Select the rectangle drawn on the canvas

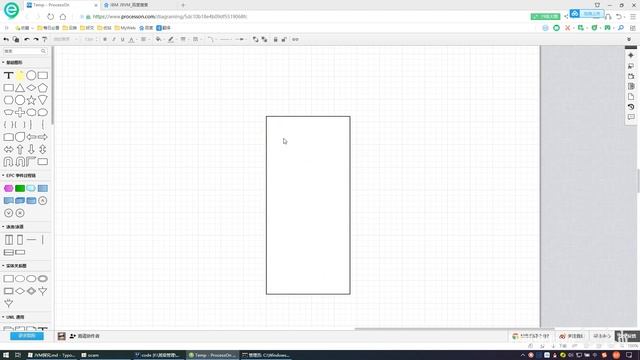click(x=308, y=205)
